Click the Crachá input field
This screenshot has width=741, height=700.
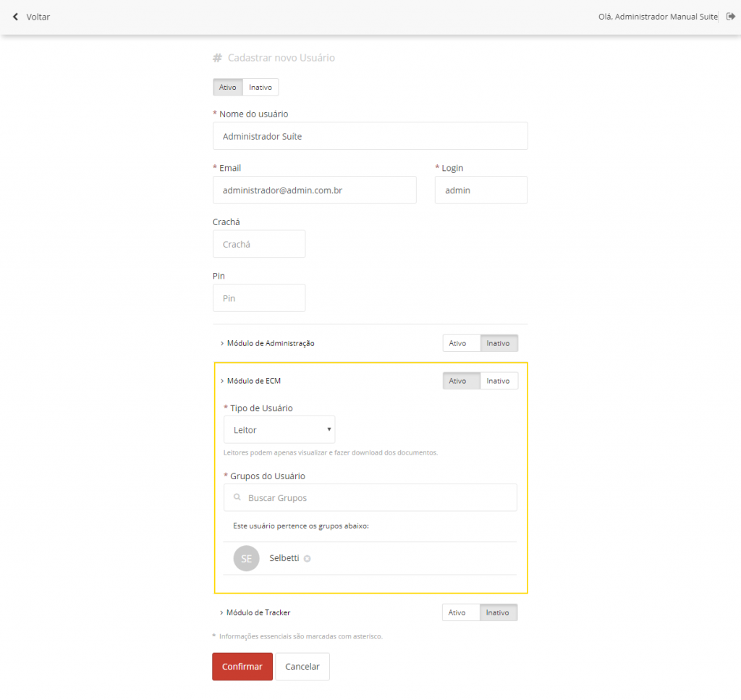[x=259, y=244]
